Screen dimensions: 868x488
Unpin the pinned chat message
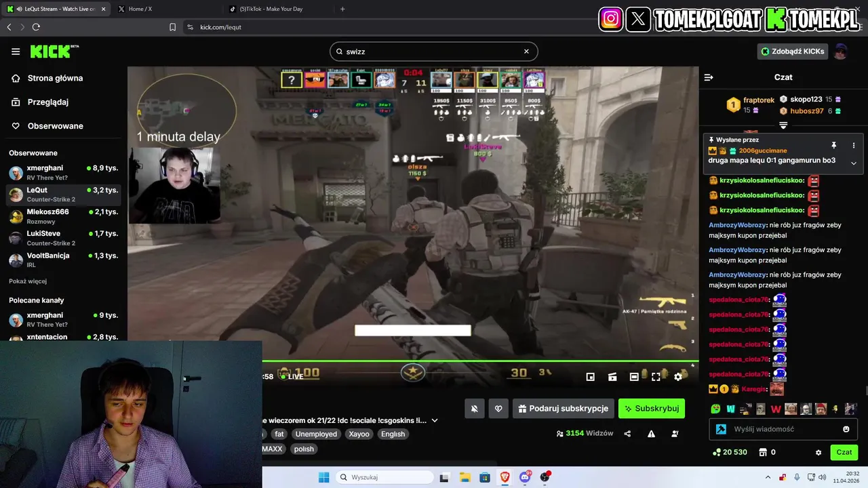click(x=834, y=145)
